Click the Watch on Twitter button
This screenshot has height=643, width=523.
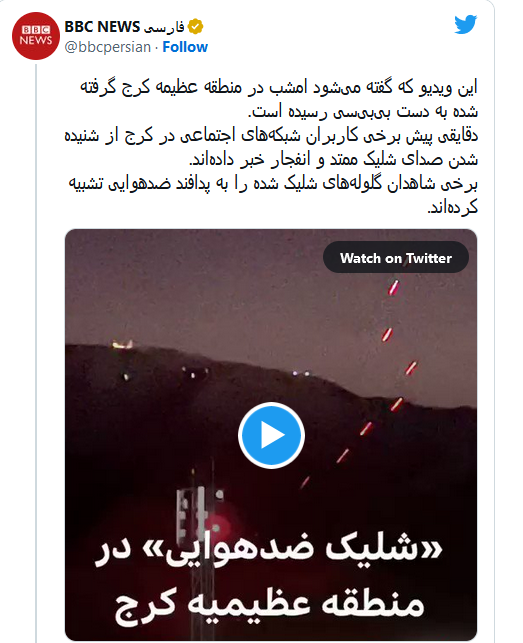[396, 258]
